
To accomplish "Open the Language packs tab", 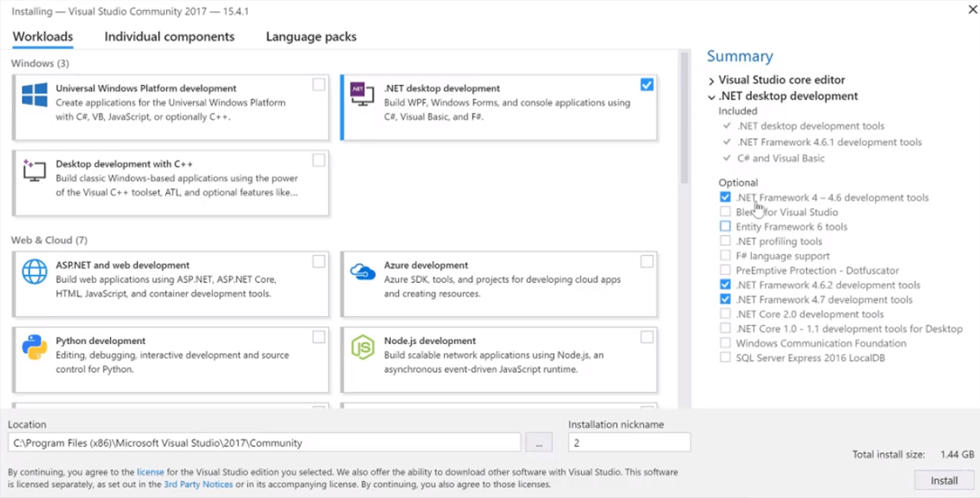I will 311,37.
